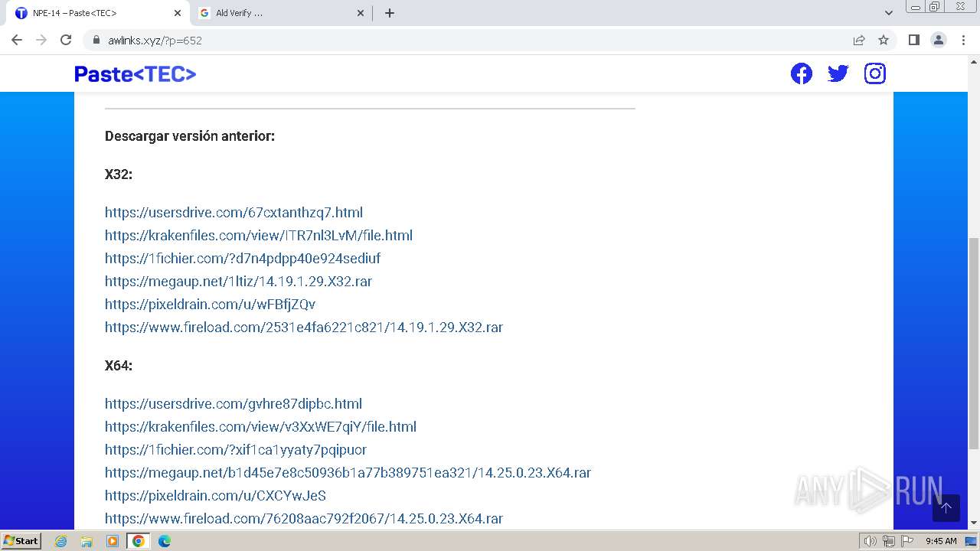Click the page vertical scrollbar thumb
This screenshot has width=980, height=551.
974,343
